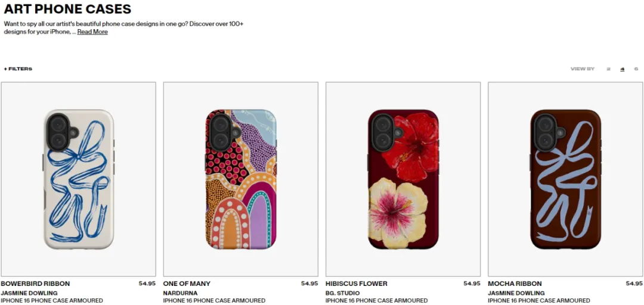Click Jasmine Dowling under Bowerbird Ribbon
Image resolution: width=644 pixels, height=305 pixels.
[x=29, y=293]
